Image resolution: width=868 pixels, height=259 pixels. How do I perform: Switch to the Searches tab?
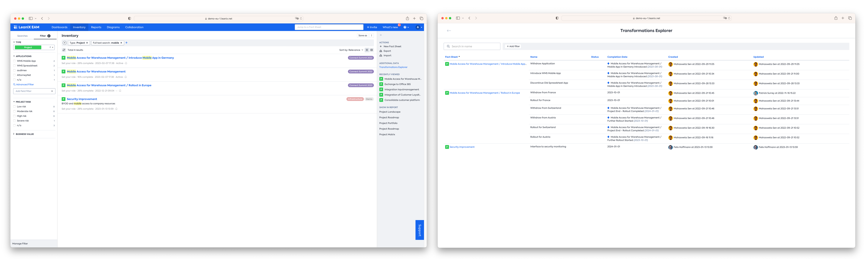point(23,36)
